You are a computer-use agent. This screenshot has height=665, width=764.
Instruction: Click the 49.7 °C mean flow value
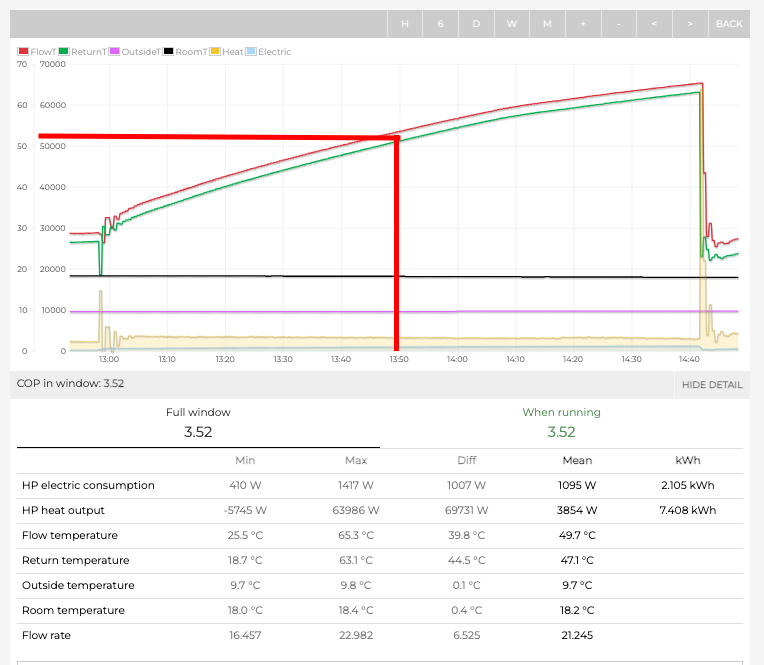coord(577,535)
